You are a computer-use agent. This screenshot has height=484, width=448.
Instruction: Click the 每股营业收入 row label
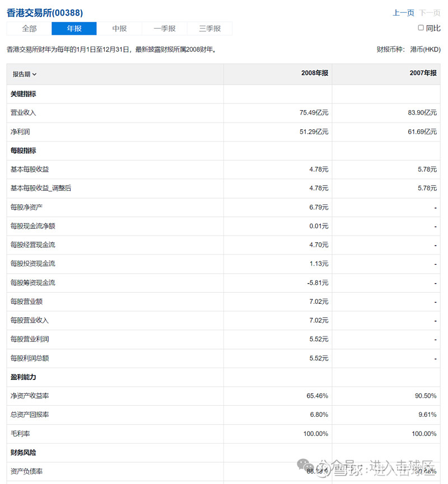[x=30, y=321]
